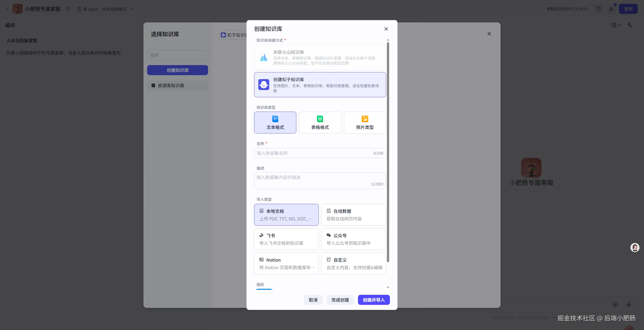Open the version history clock icon
Viewport: 644px width, 330px height.
tap(599, 9)
